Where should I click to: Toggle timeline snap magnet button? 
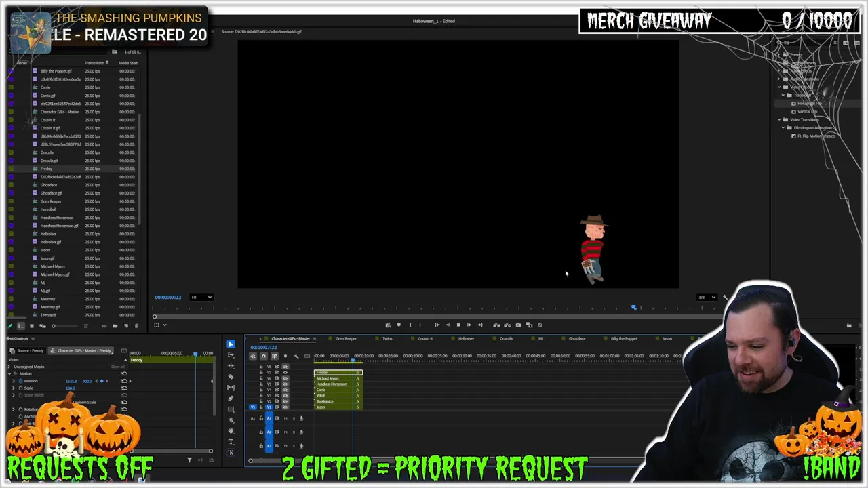(263, 356)
